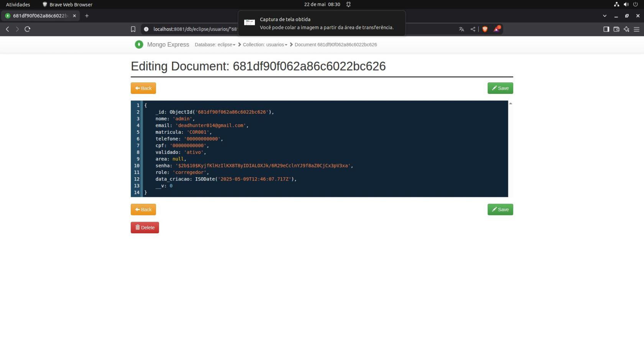Go back one page in browser

tap(7, 29)
